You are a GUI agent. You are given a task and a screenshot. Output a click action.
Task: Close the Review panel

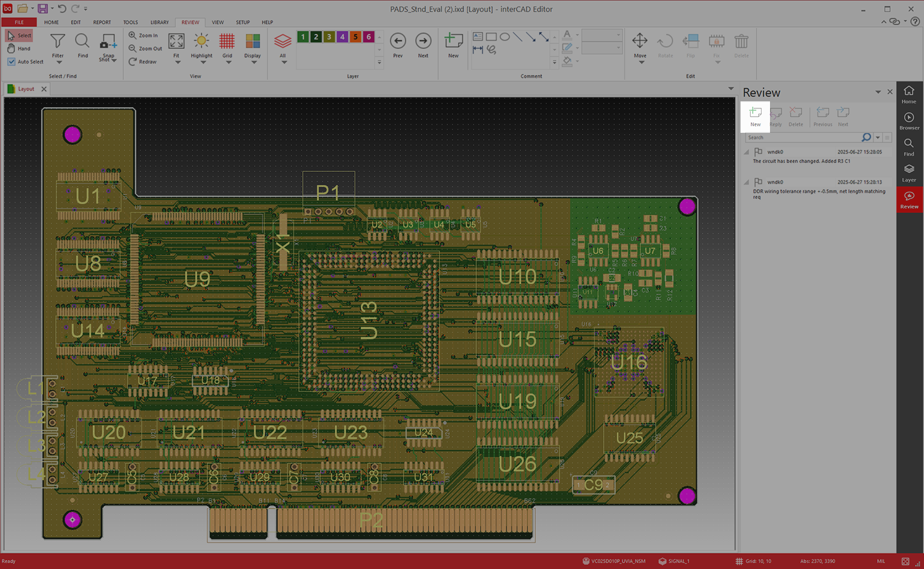(890, 92)
